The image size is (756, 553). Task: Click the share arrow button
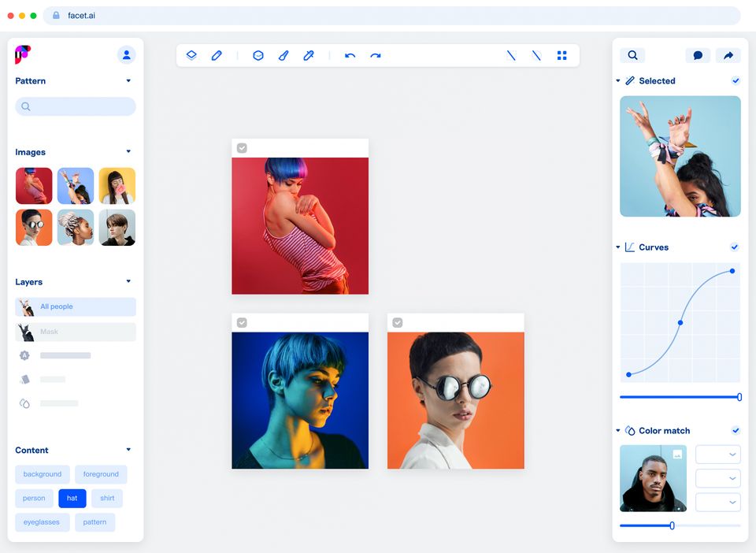(x=728, y=55)
